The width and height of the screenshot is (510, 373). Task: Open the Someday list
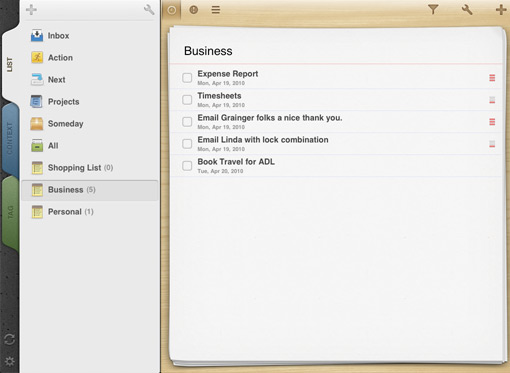click(90, 123)
